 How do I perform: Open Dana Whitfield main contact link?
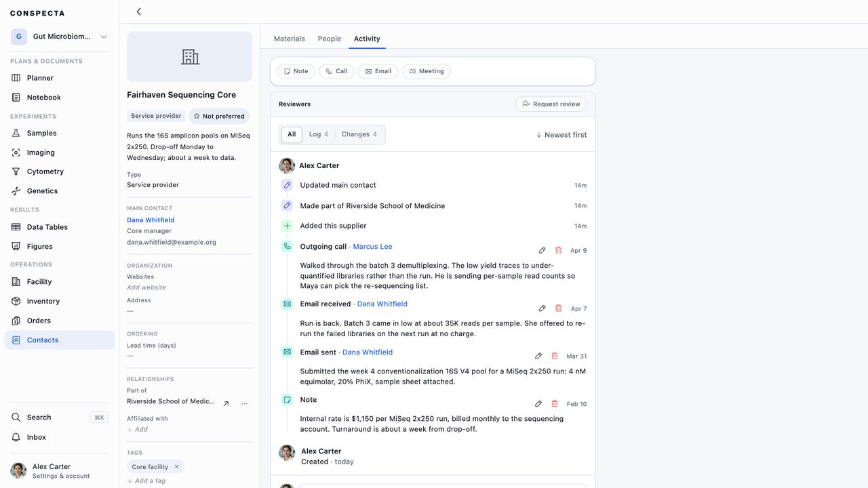point(151,220)
